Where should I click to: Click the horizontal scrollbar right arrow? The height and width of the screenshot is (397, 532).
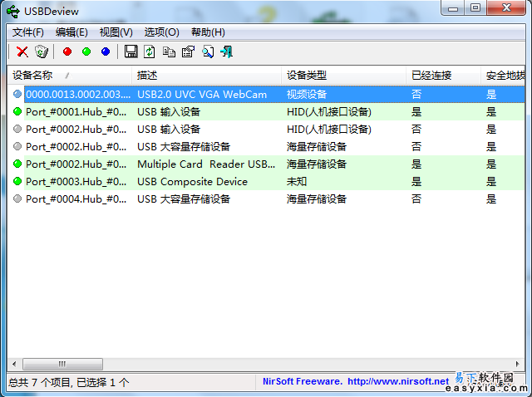tap(517, 365)
